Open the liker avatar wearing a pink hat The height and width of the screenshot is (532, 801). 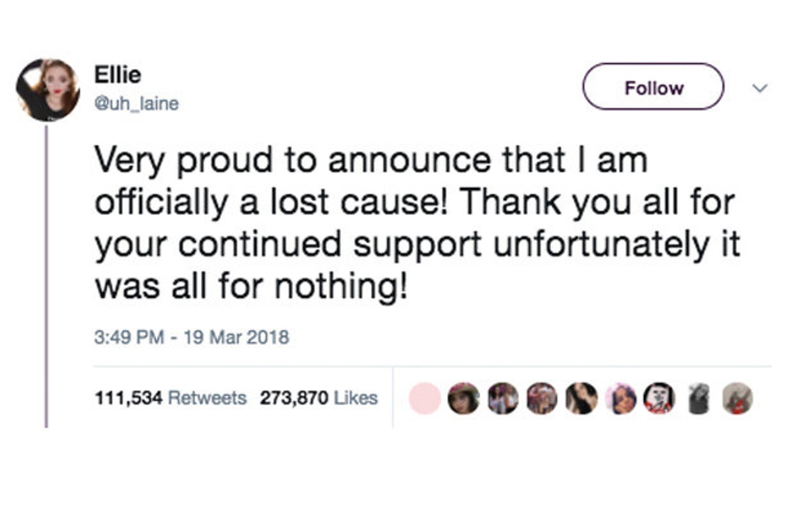pyautogui.click(x=463, y=398)
